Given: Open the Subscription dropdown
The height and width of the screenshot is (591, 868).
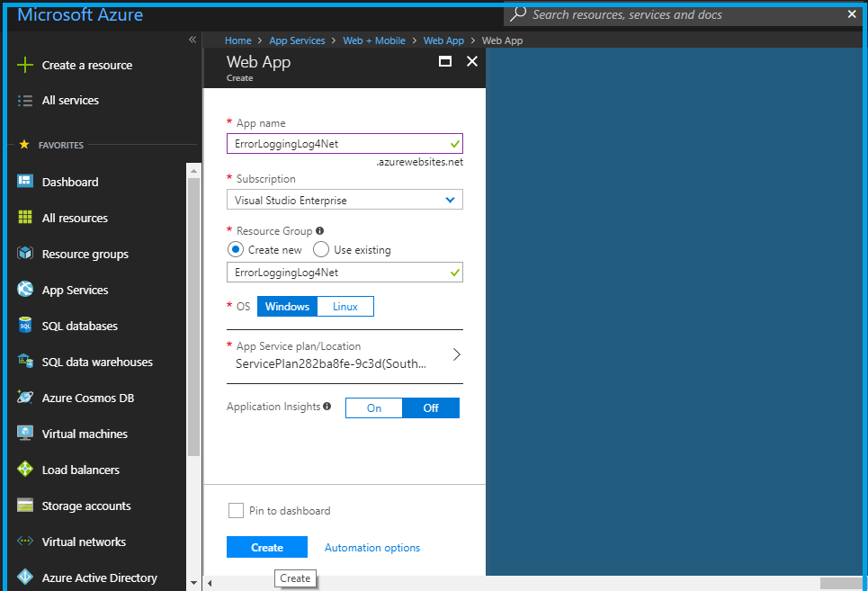Looking at the screenshot, I should (x=345, y=200).
